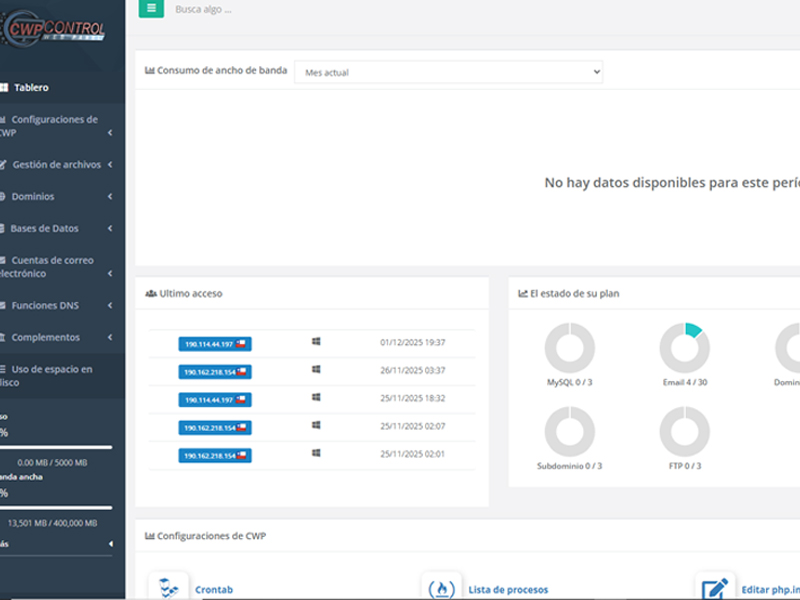Click the Email 4 / 30 donut chart
The width and height of the screenshot is (800, 600).
(x=685, y=349)
